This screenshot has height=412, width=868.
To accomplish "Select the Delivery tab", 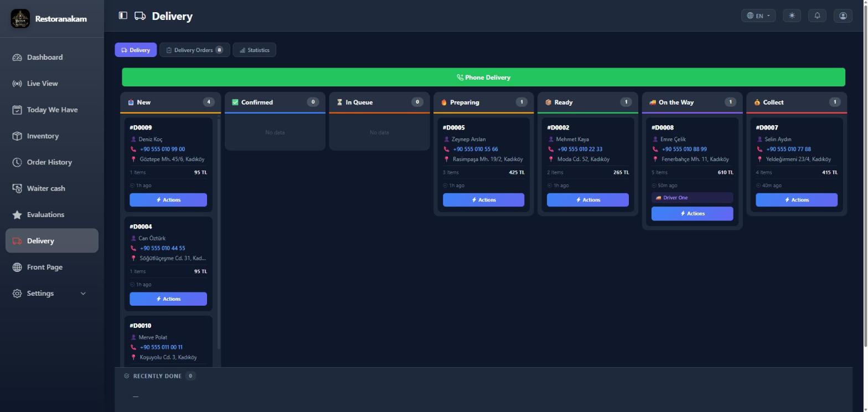I will 136,50.
